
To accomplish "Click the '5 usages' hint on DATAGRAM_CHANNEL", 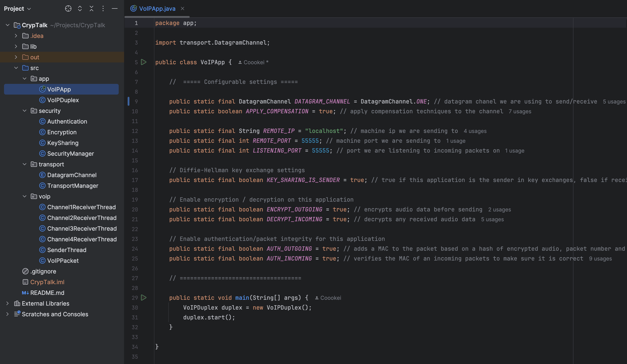I will point(614,102).
